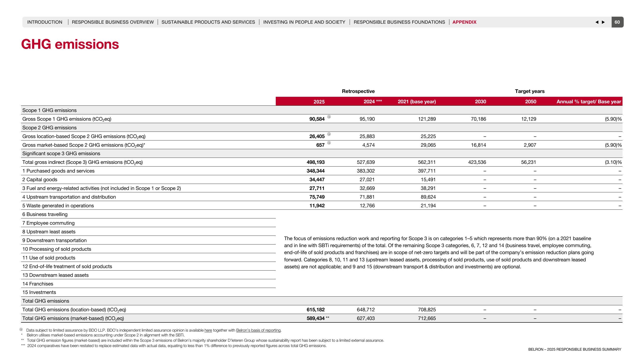Click 2024 Capital goods value 27,021
644x362 pixels.
[x=367, y=180]
